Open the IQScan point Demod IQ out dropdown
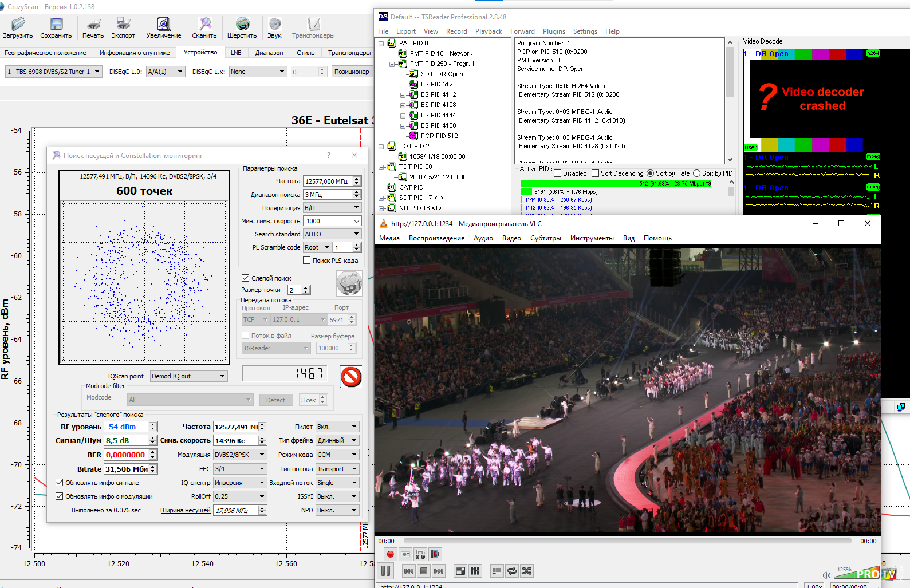Image resolution: width=910 pixels, height=588 pixels. click(188, 376)
